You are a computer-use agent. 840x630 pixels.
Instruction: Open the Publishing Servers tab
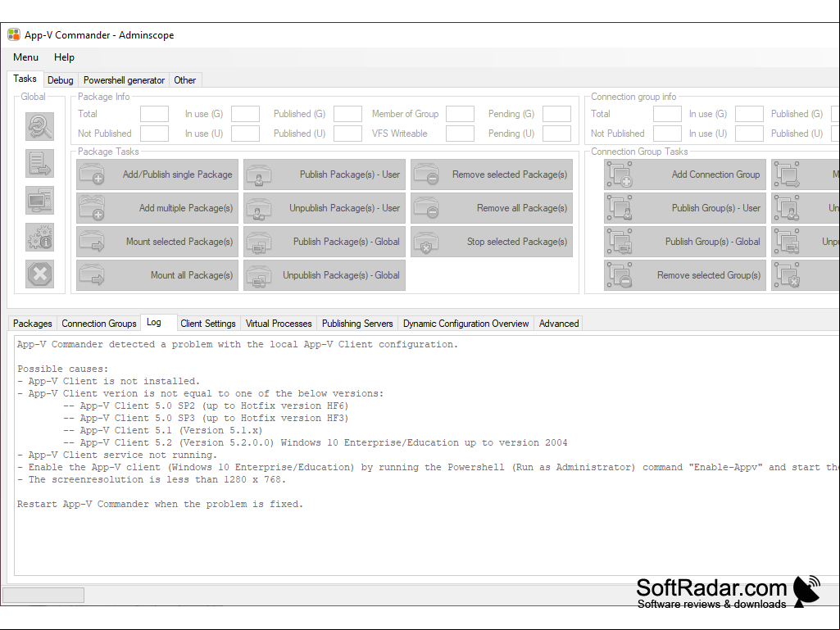click(x=357, y=324)
